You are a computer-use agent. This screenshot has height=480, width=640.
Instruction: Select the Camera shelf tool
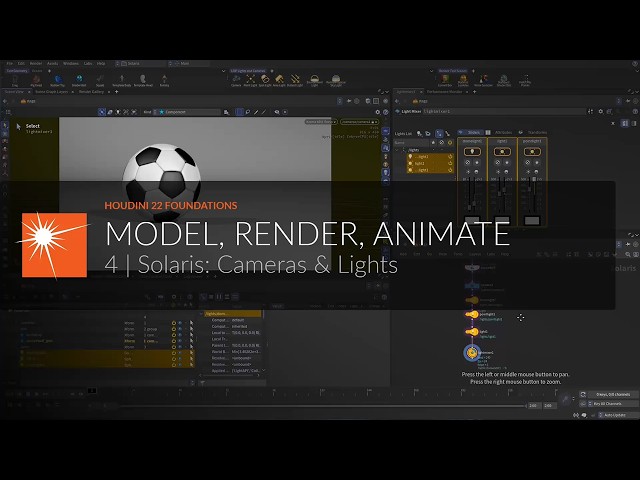(x=236, y=80)
